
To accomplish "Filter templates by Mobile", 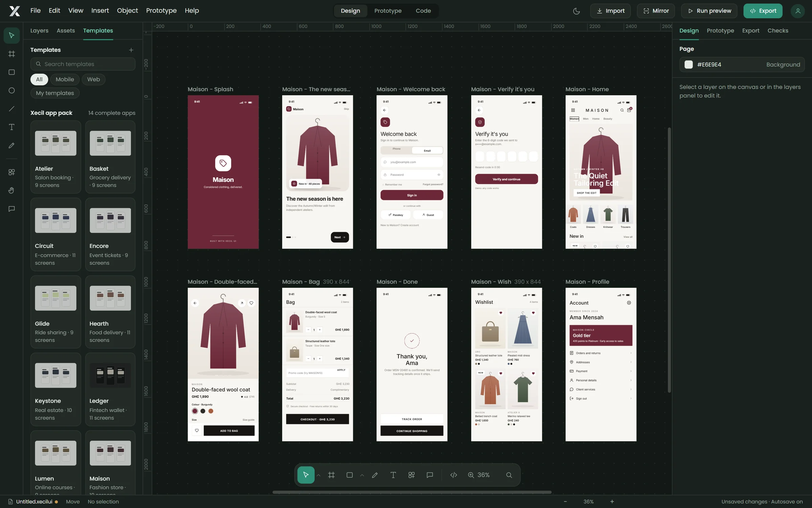I will point(65,79).
